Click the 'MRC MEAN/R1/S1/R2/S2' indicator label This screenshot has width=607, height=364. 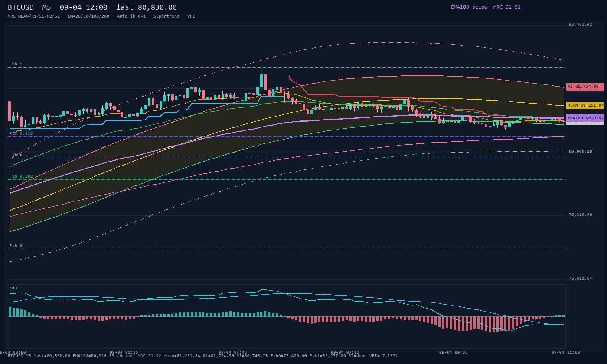[34, 16]
